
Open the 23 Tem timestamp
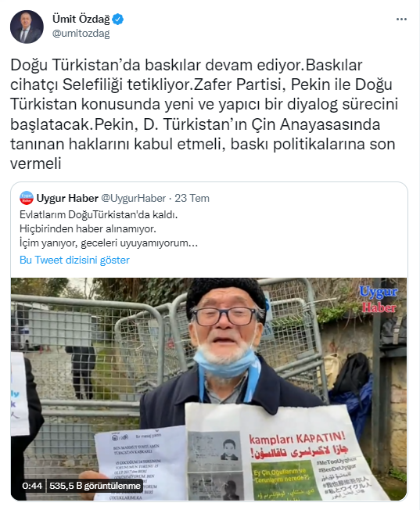[x=192, y=198]
